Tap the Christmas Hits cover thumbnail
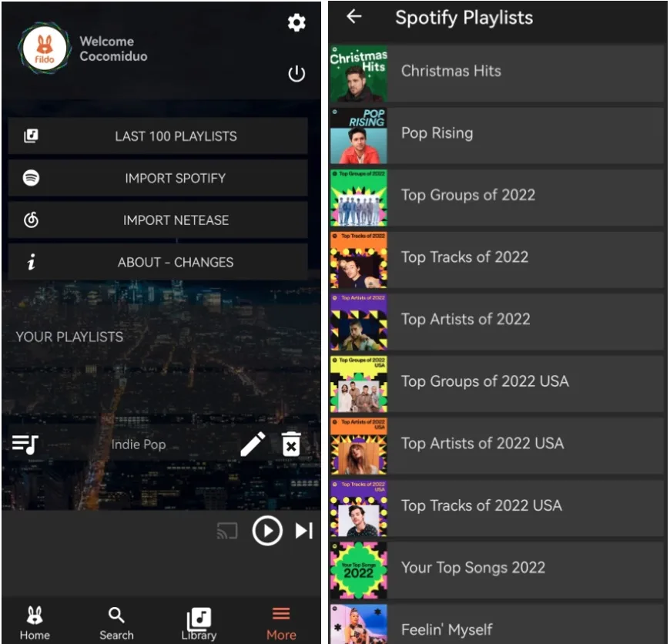This screenshot has height=644, width=670. [x=359, y=73]
